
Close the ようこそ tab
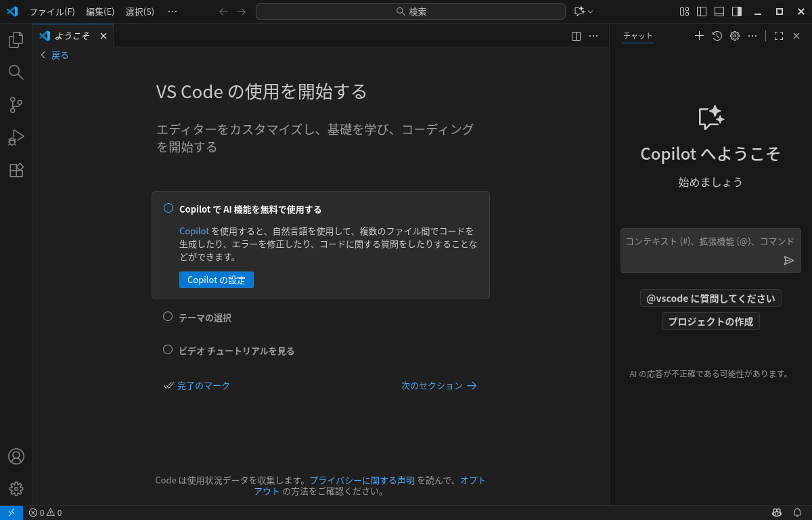pyautogui.click(x=104, y=36)
